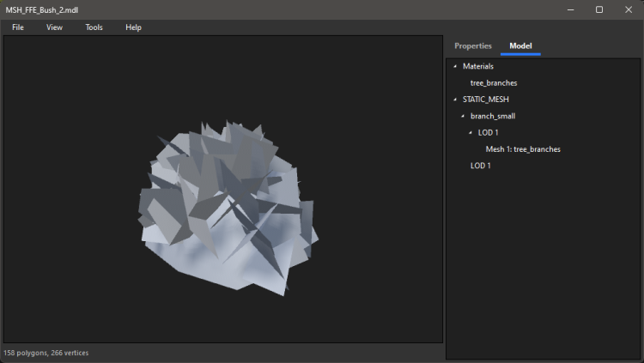
Task: Open the View menu
Action: [54, 27]
